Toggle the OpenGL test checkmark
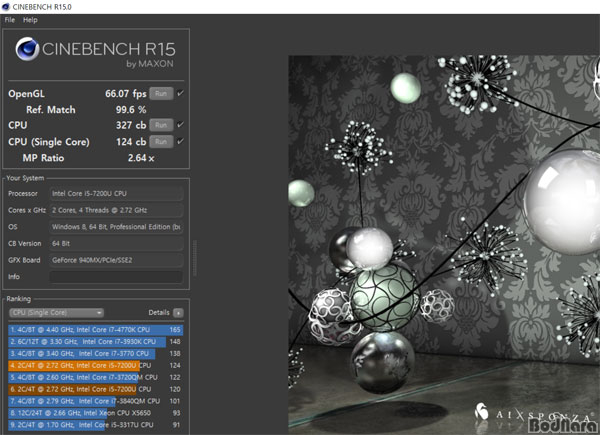This screenshot has width=600, height=435. click(x=181, y=93)
